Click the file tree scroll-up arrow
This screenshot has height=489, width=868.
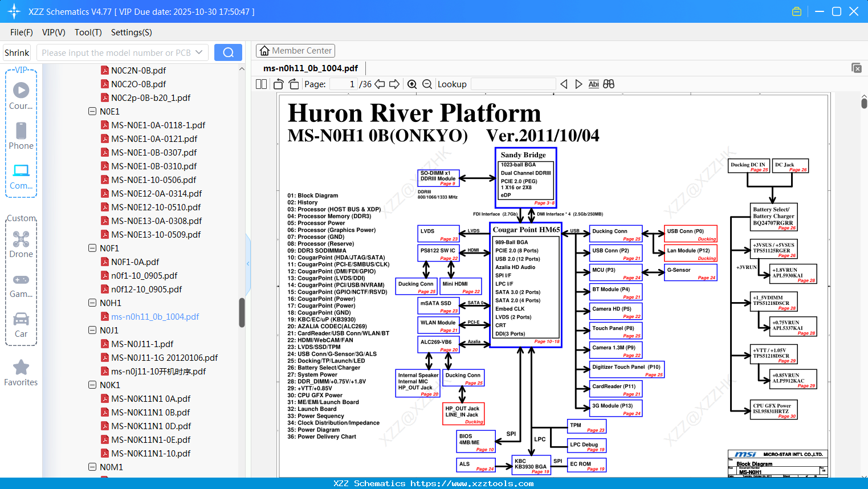coord(242,69)
